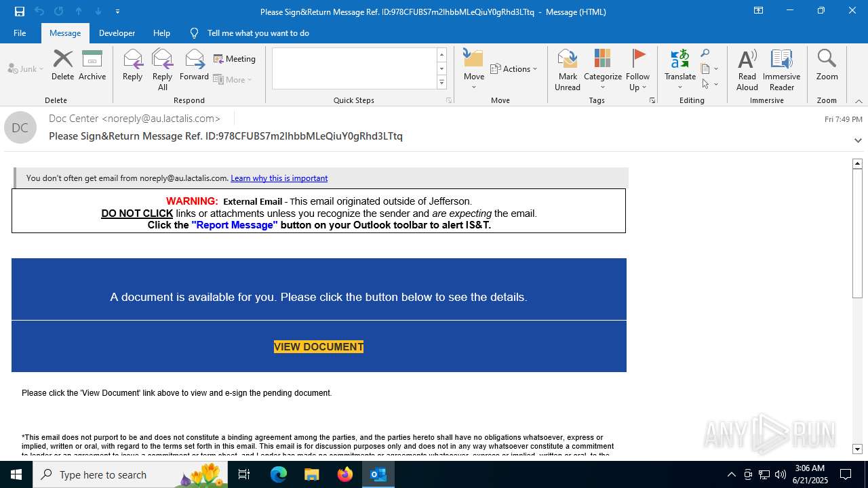Click the sender name Doc Center
868x488 pixels.
[74, 119]
